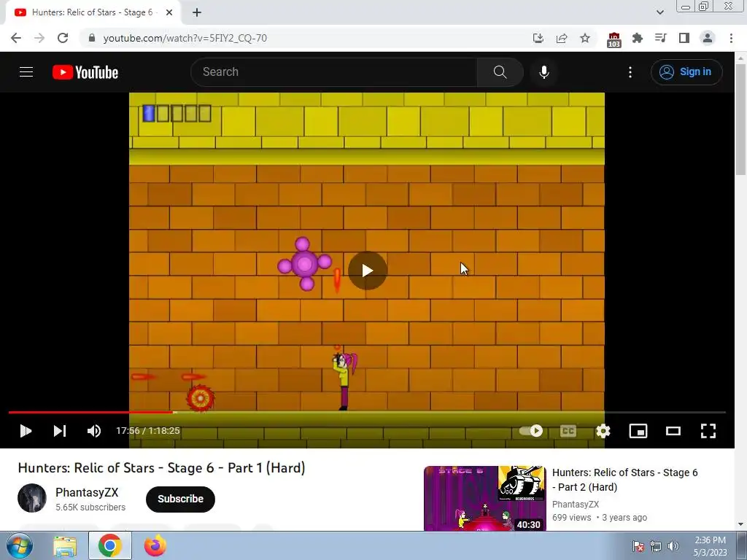Viewport: 747px width, 560px height.
Task: Mute the video volume
Action: 94,431
